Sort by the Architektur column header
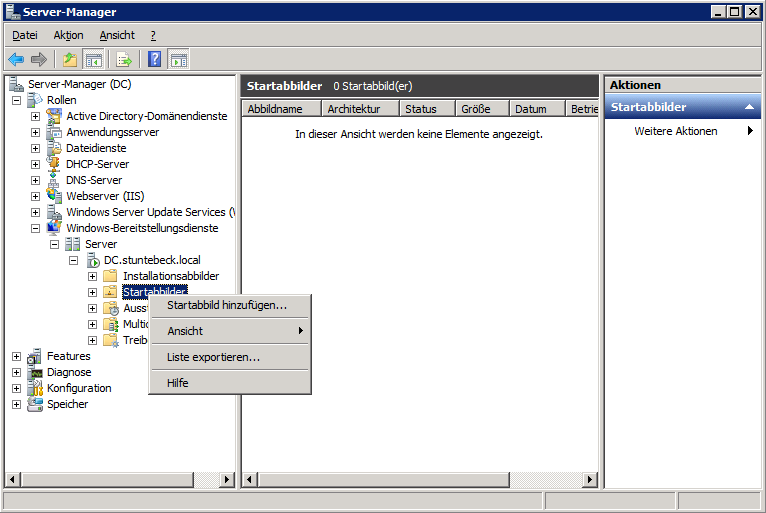The width and height of the screenshot is (766, 513). [360, 109]
